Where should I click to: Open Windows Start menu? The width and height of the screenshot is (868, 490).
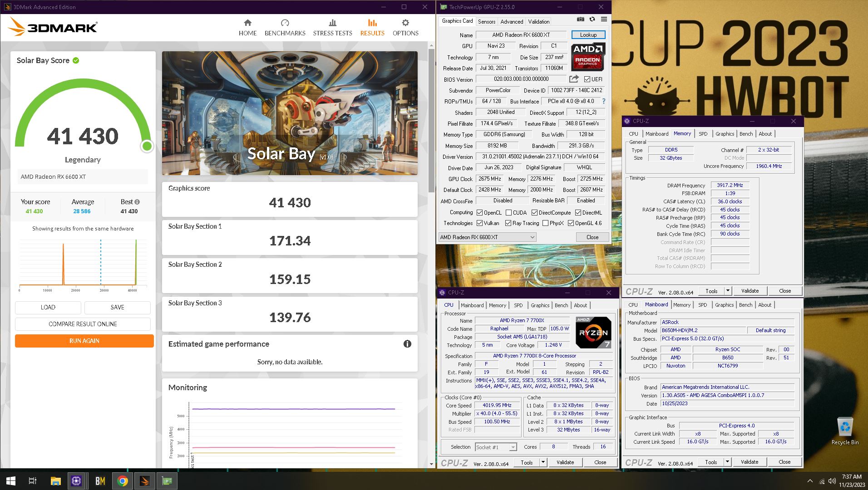pyautogui.click(x=11, y=481)
